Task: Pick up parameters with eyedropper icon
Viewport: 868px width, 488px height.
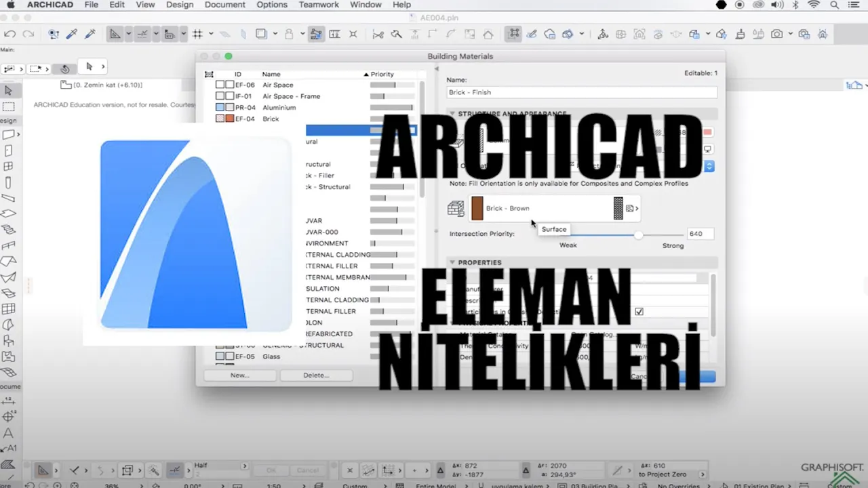Action: tap(72, 34)
